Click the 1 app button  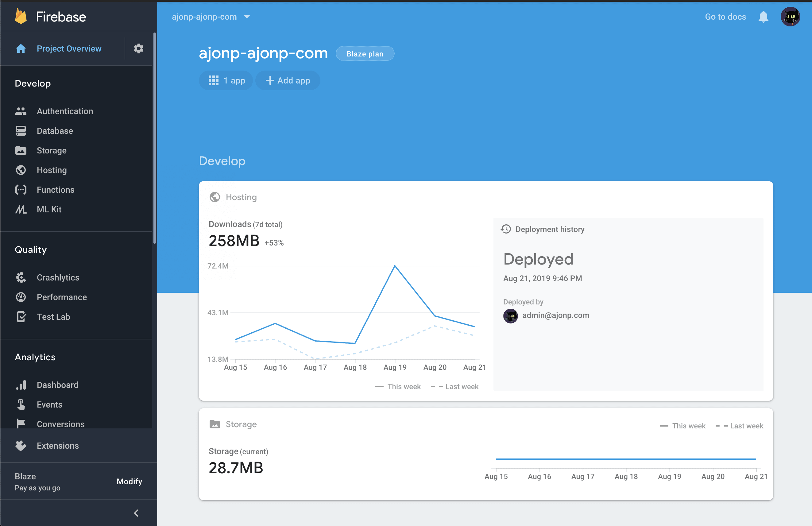(x=226, y=80)
